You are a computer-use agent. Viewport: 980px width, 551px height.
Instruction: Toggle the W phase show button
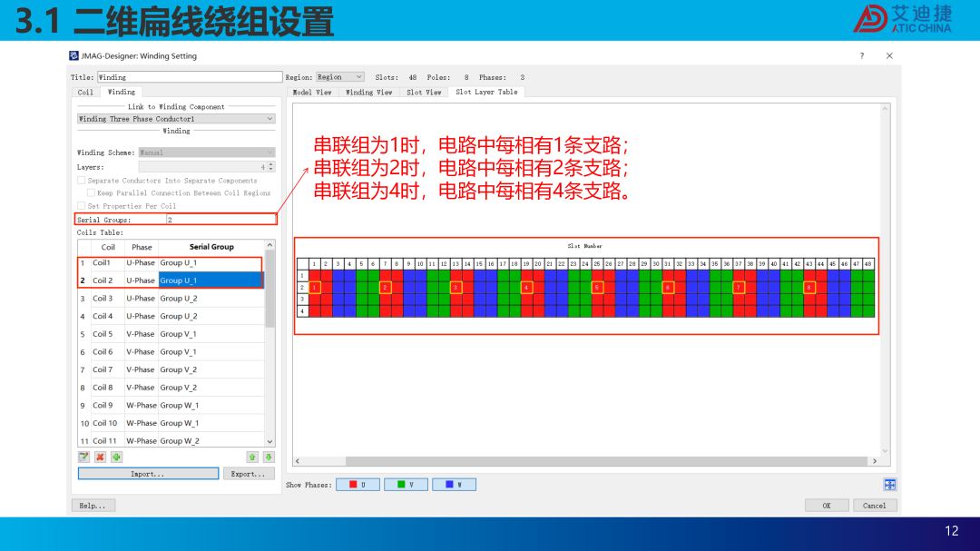click(454, 485)
